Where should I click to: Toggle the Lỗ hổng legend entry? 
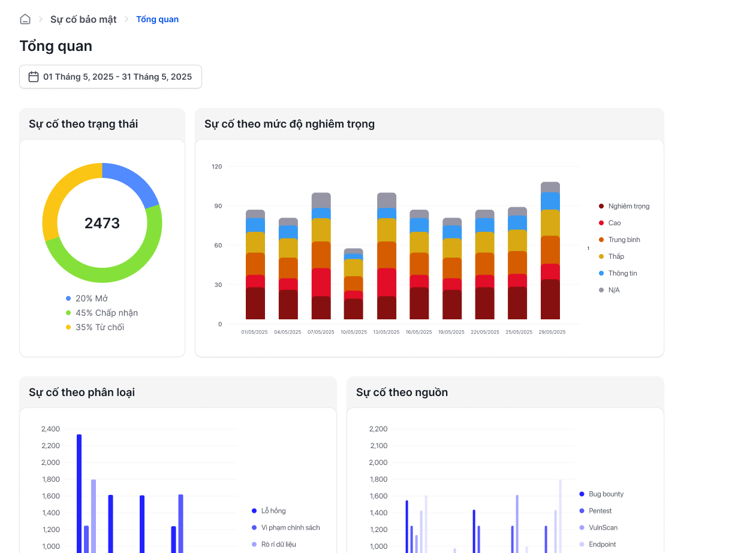click(269, 511)
